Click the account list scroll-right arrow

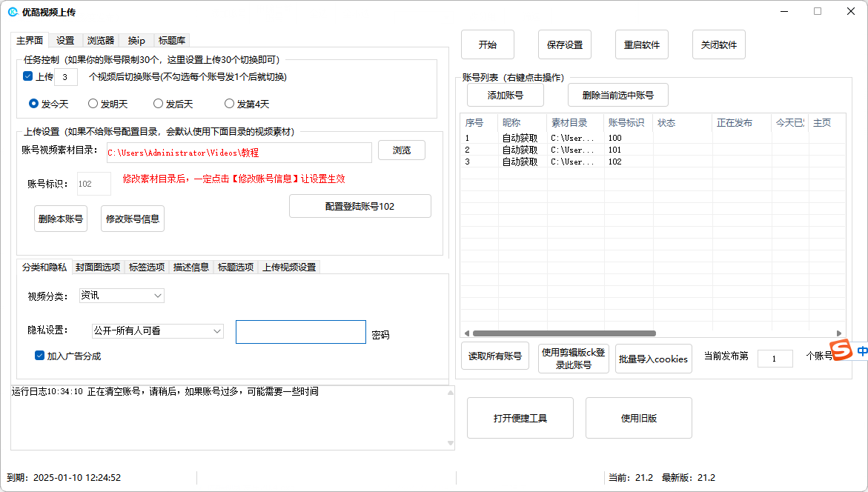pos(839,333)
